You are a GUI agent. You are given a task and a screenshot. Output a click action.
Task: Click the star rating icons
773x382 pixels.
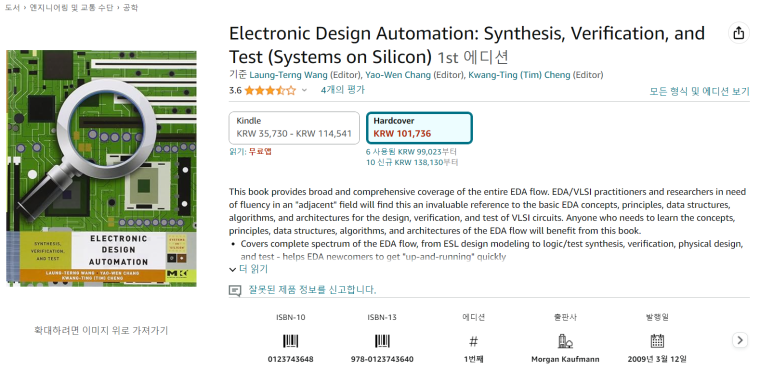[270, 90]
